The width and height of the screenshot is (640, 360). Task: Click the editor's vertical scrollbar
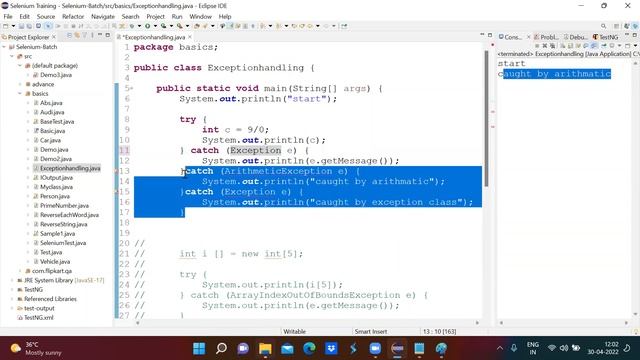pos(486,118)
